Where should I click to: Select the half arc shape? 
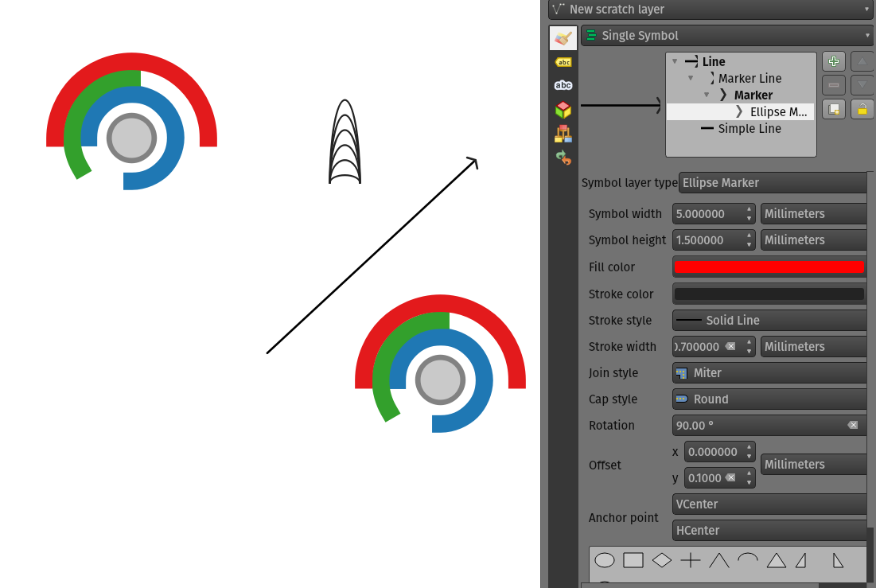pos(747,559)
